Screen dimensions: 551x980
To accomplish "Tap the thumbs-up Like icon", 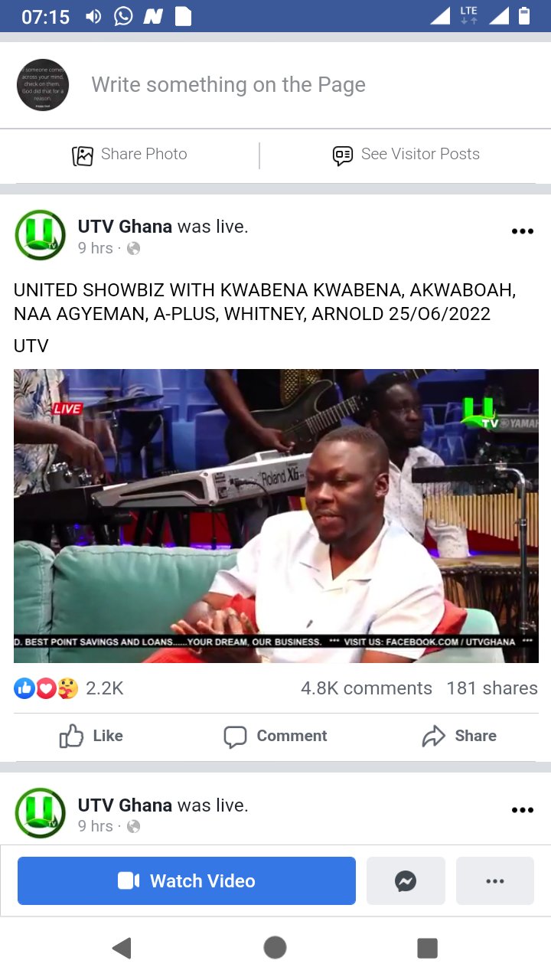I will pyautogui.click(x=71, y=737).
